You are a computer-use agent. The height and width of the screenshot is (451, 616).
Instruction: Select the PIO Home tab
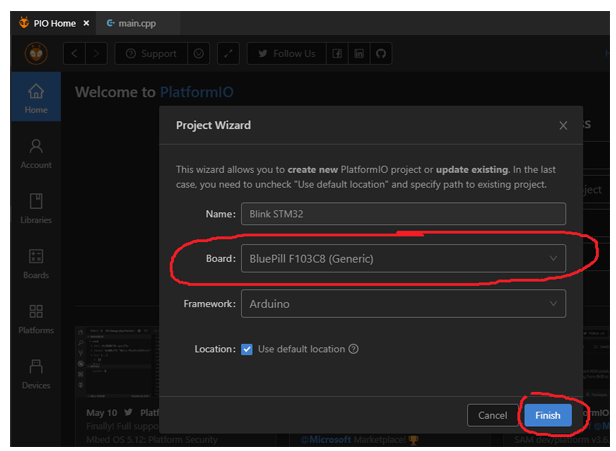(49, 23)
